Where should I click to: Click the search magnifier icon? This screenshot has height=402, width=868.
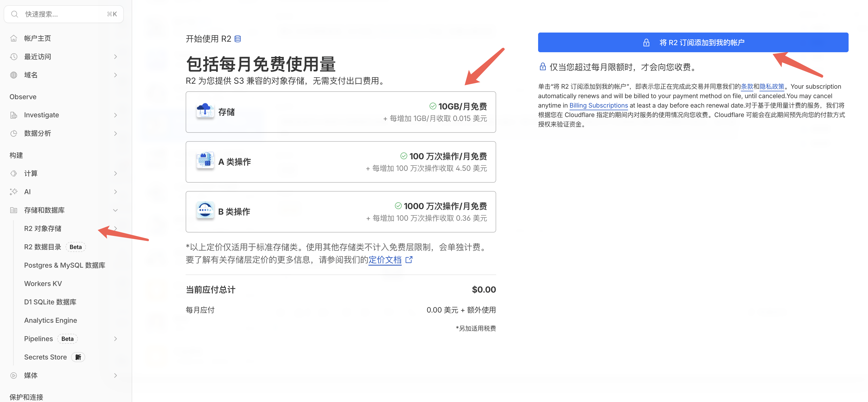(14, 14)
